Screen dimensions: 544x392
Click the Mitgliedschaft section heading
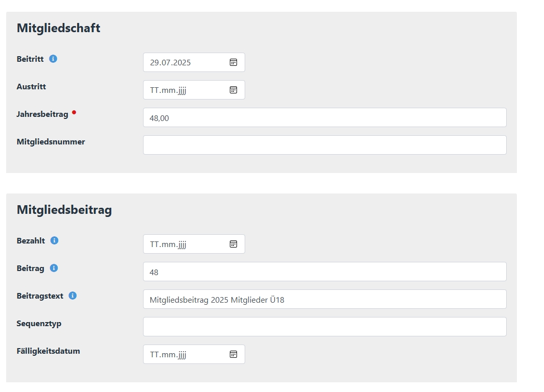pos(59,28)
